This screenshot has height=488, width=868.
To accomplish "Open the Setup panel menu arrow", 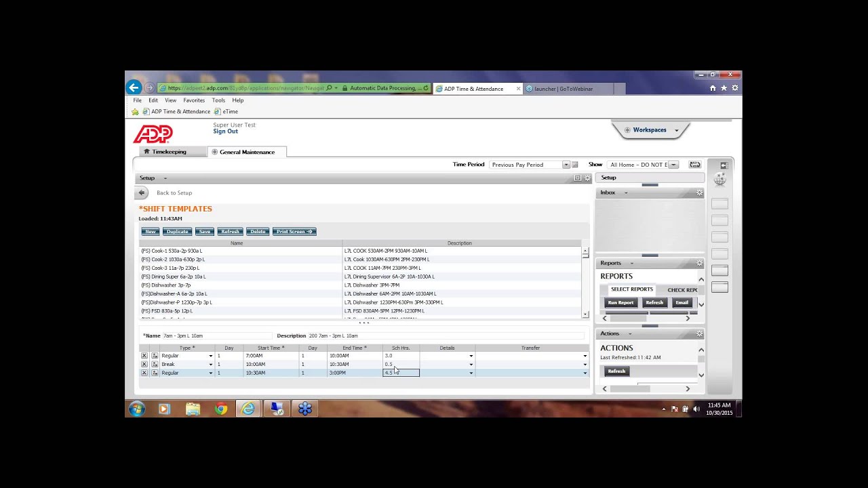I will coord(165,178).
